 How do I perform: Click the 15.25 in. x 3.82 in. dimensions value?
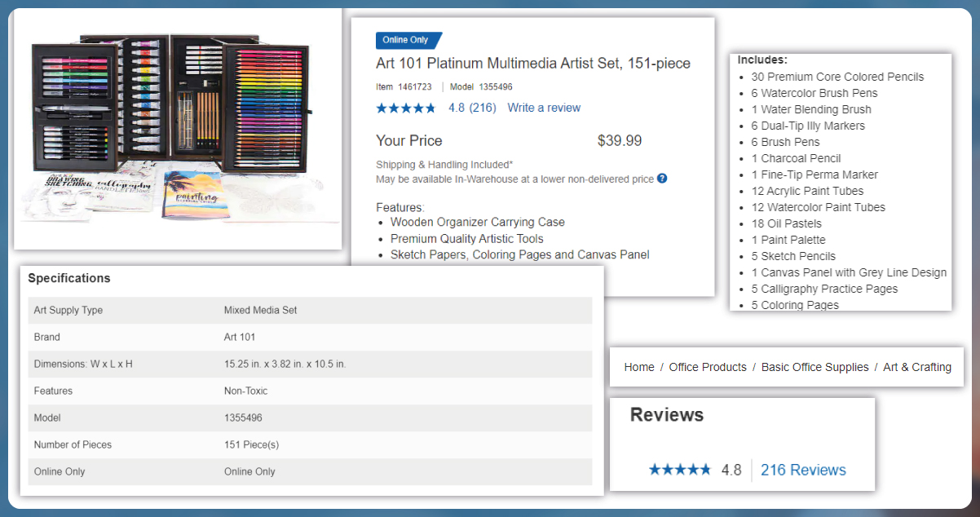coord(285,364)
